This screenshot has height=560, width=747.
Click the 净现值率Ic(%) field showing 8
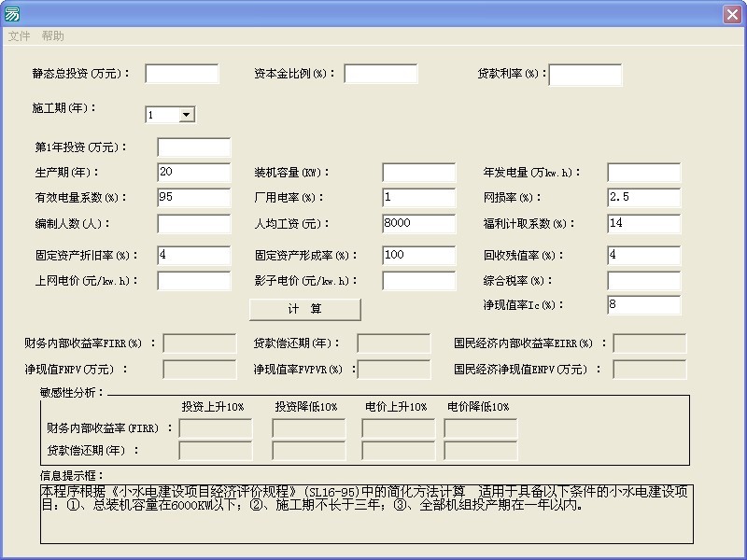point(643,305)
